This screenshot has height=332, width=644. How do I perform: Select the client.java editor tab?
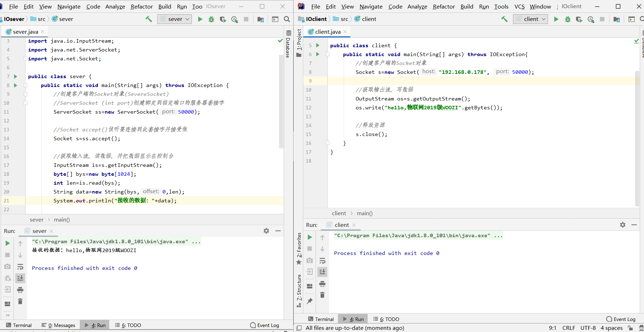[x=328, y=32]
